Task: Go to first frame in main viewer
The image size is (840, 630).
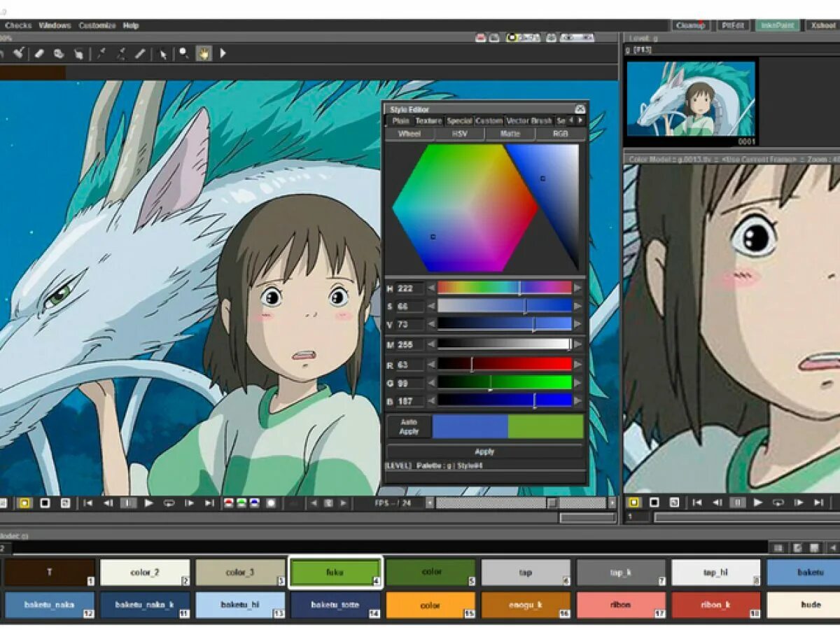Action: pyautogui.click(x=88, y=503)
